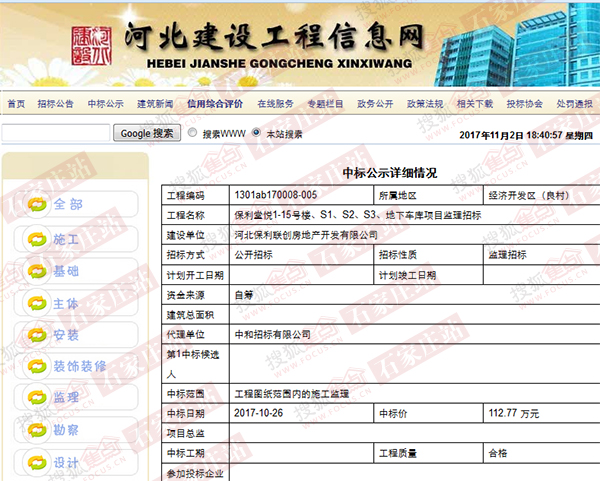Open the 设计 category link
The height and width of the screenshot is (481, 600).
tap(66, 462)
